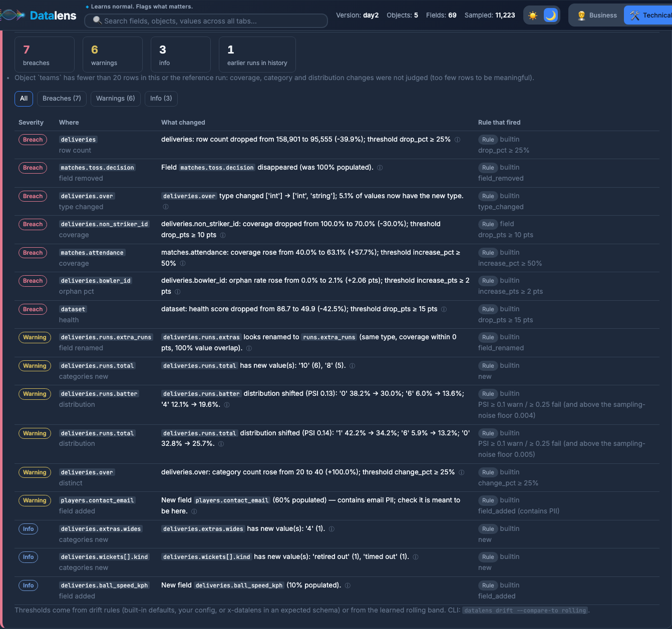Viewport: 672px width, 629px height.
Task: Open info icon for dataset health score drop
Action: pyautogui.click(x=444, y=309)
